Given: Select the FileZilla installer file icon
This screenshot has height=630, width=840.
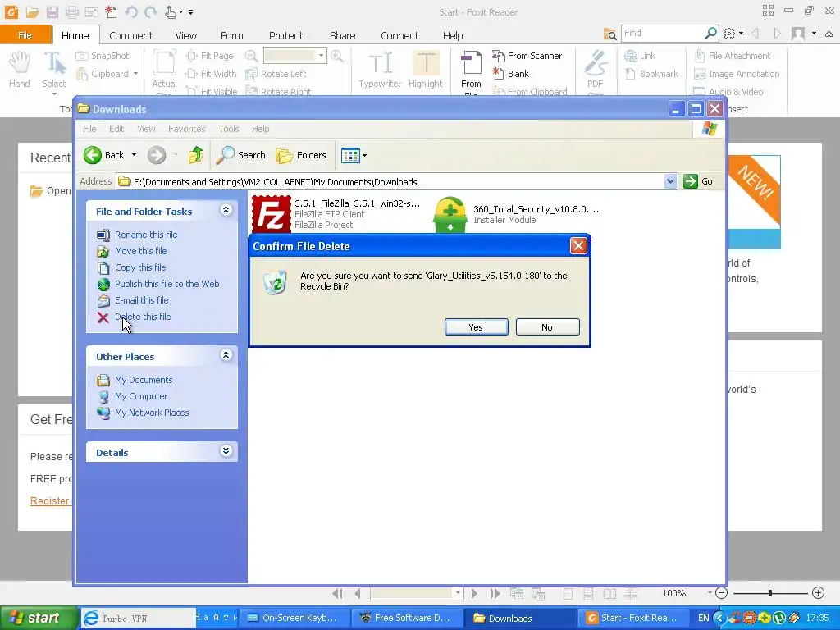Looking at the screenshot, I should (x=271, y=214).
